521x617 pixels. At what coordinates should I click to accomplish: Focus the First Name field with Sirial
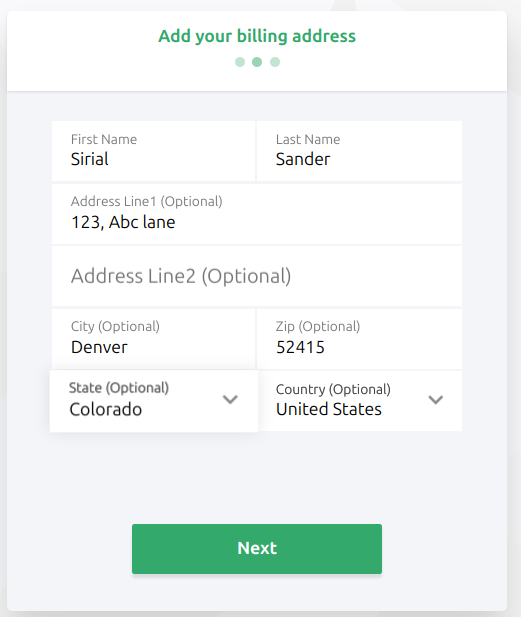tap(153, 151)
